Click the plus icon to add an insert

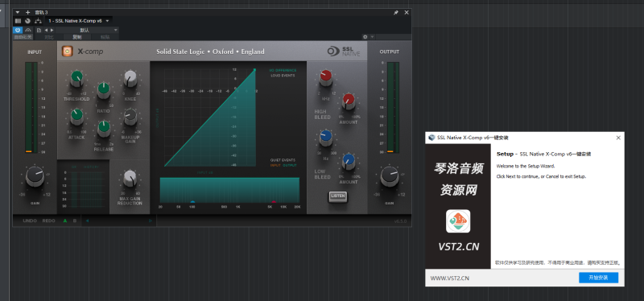coord(28,12)
